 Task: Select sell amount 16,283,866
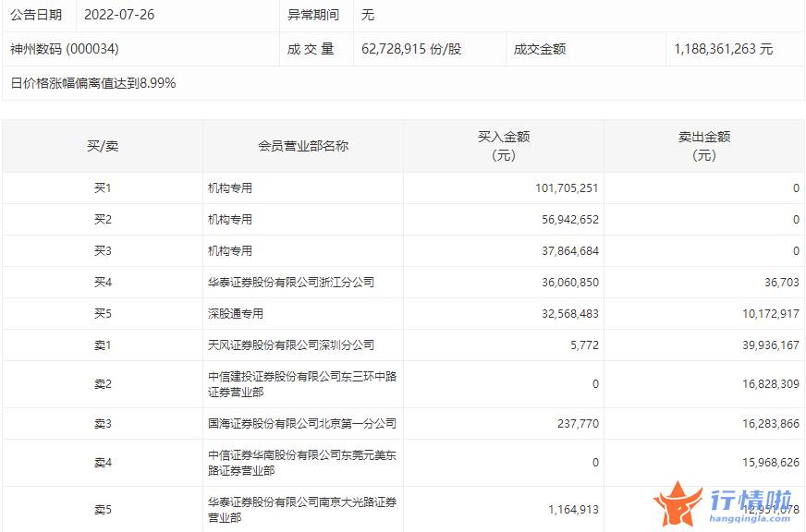click(x=771, y=423)
